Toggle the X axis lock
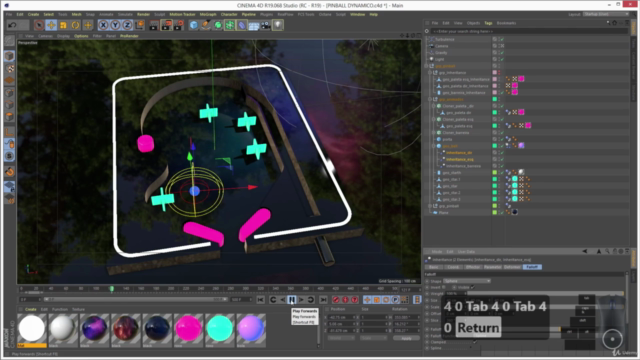 (104, 25)
